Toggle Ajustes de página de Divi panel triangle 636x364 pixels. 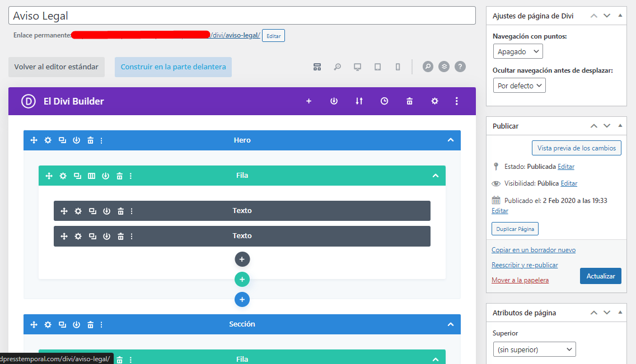click(620, 16)
